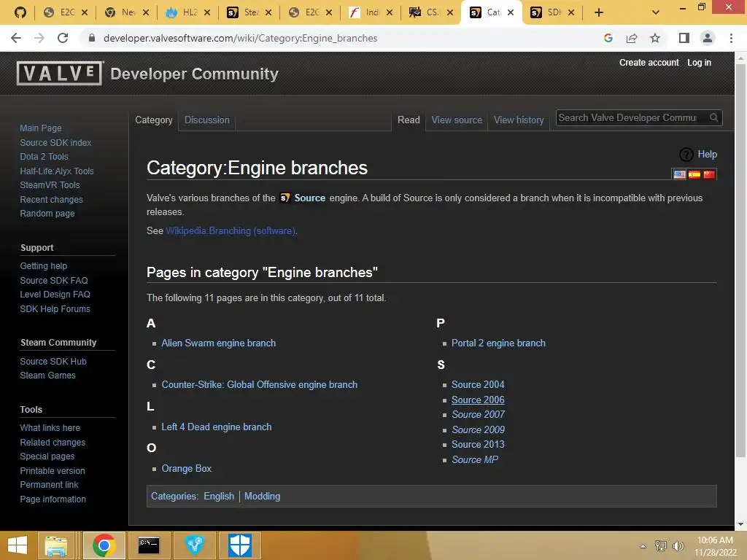Open the Orange Box link

point(186,469)
